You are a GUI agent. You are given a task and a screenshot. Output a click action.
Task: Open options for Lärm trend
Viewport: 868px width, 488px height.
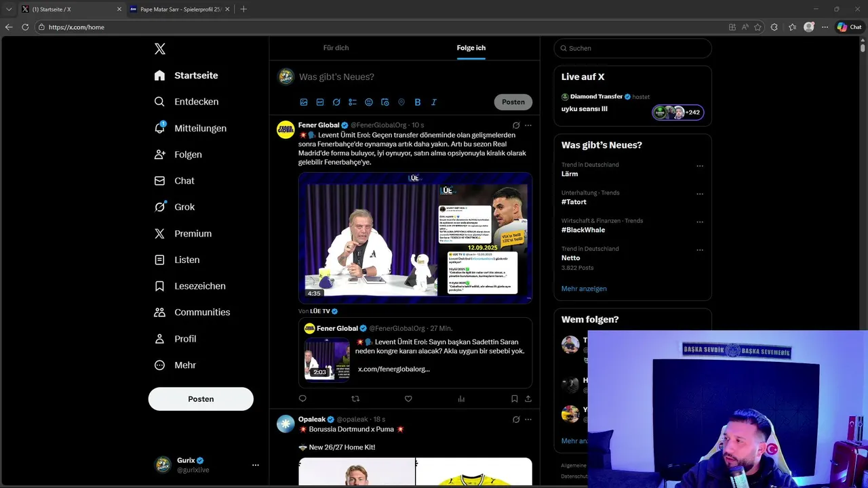[x=700, y=166]
